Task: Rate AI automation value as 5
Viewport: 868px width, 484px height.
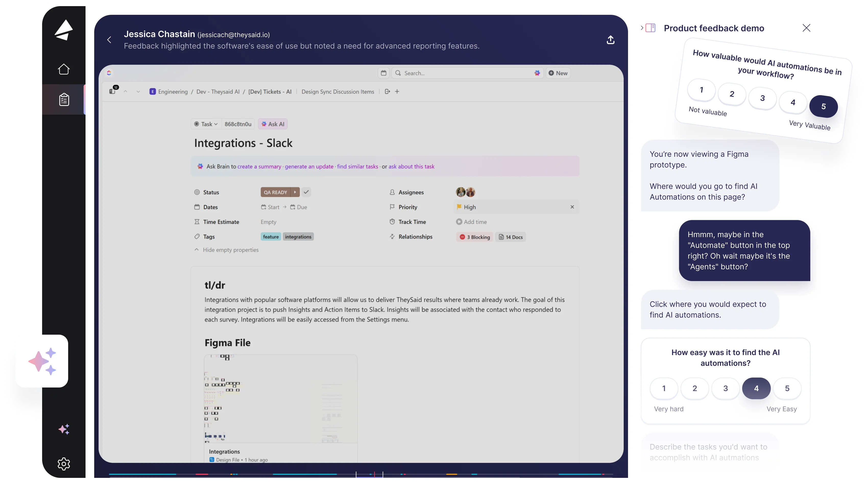Action: 823,106
